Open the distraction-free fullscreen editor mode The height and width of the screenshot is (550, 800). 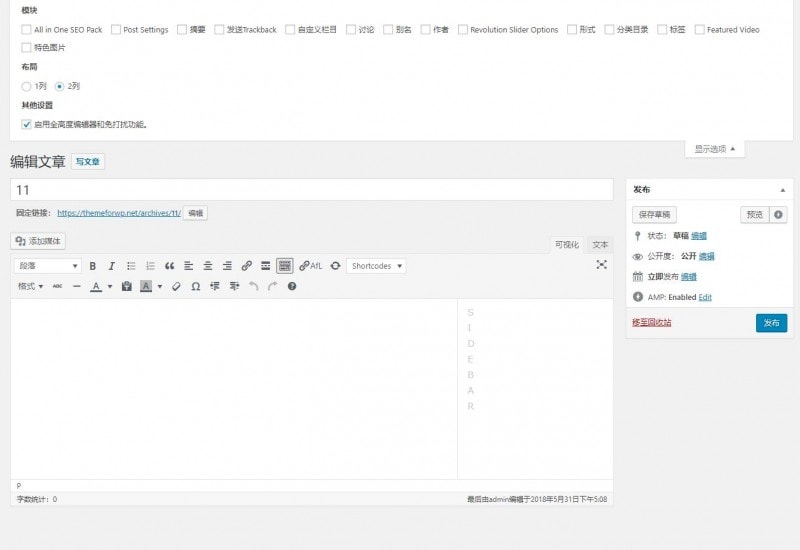pos(601,265)
